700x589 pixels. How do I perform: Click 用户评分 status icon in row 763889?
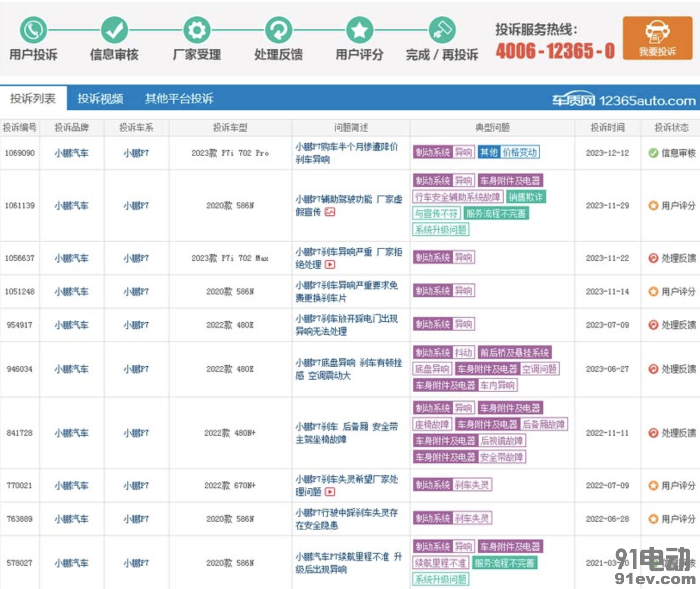pyautogui.click(x=654, y=519)
